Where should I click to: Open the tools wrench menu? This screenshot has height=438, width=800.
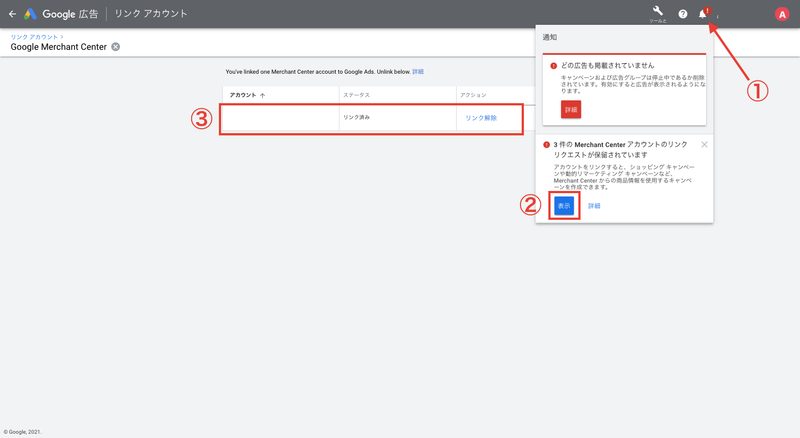658,11
